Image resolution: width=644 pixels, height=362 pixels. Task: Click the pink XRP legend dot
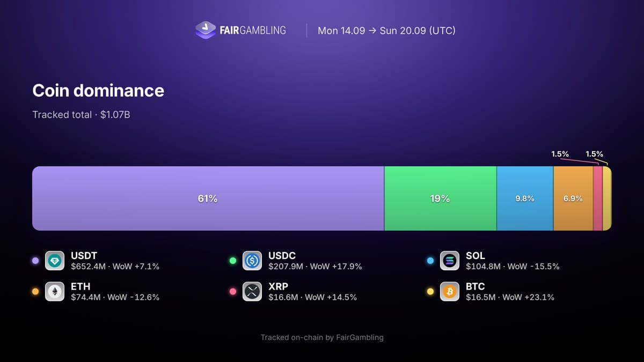[x=233, y=291]
